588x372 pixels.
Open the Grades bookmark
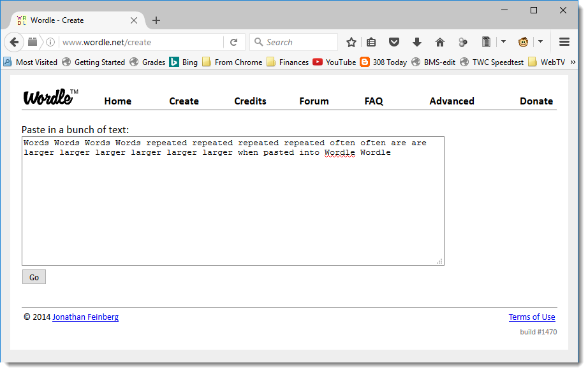pos(147,62)
